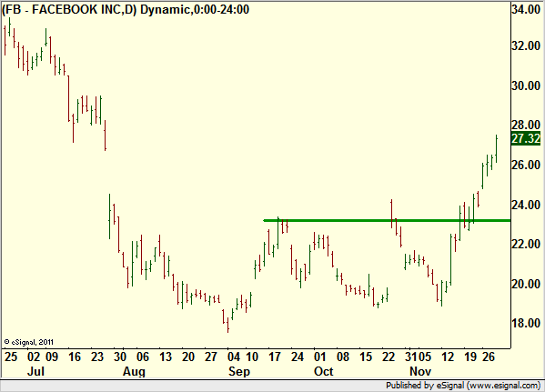The height and width of the screenshot is (392, 545).
Task: Click the date label 01 in October
Action: point(319,357)
